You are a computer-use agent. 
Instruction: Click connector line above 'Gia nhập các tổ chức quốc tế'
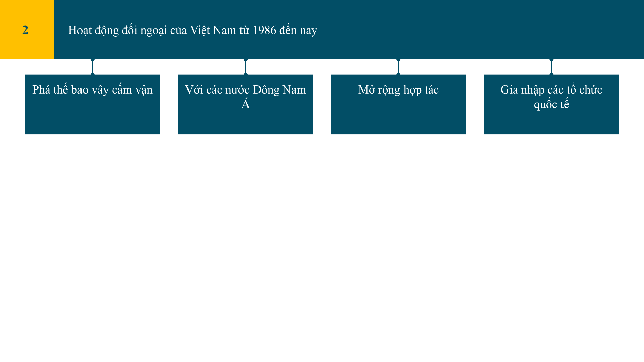(551, 67)
